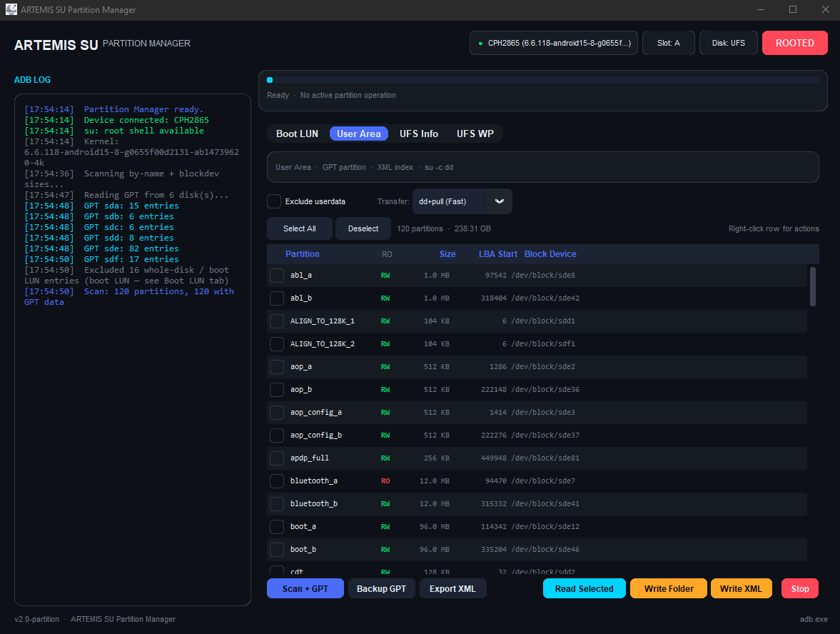Click the 'Right-click row for actions' hint
This screenshot has width=840, height=634.
pos(774,229)
